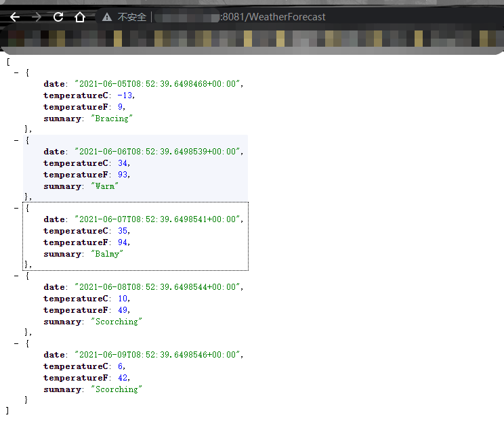Click the browser forward arrow
504x430 pixels.
coord(37,17)
